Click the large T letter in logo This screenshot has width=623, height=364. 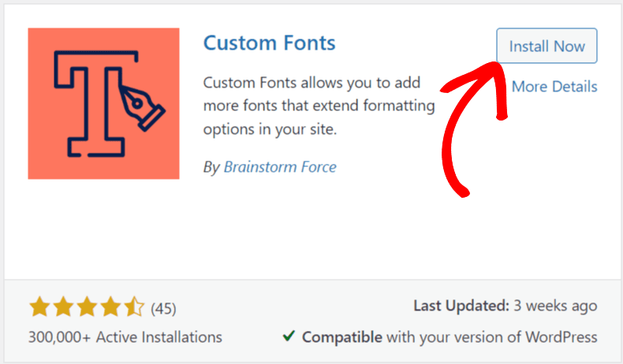coord(95,103)
